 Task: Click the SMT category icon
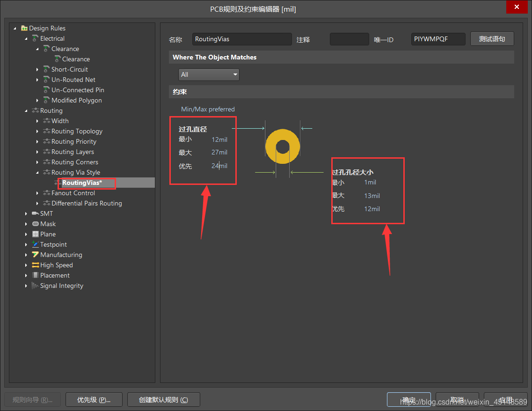pyautogui.click(x=36, y=213)
